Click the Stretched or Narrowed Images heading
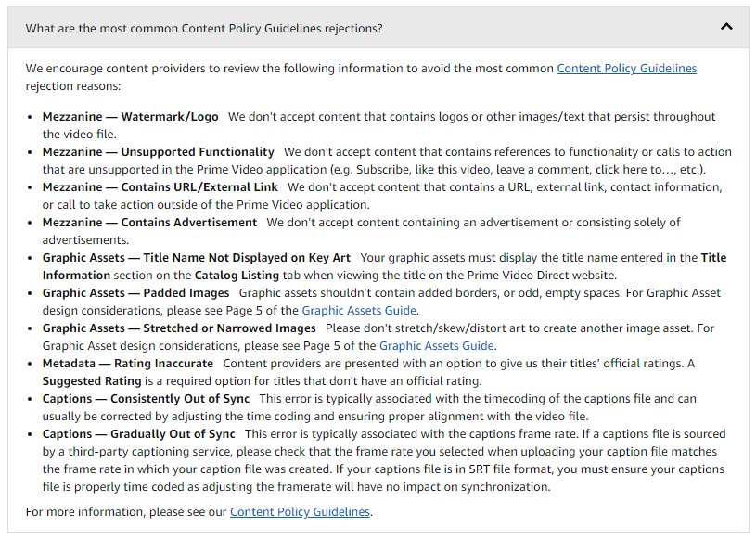 [179, 328]
